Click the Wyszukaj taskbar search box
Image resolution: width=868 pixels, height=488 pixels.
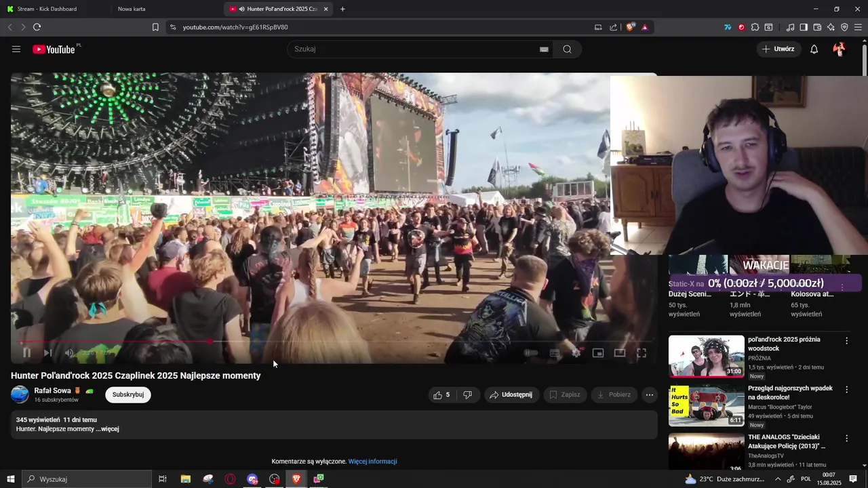87,479
